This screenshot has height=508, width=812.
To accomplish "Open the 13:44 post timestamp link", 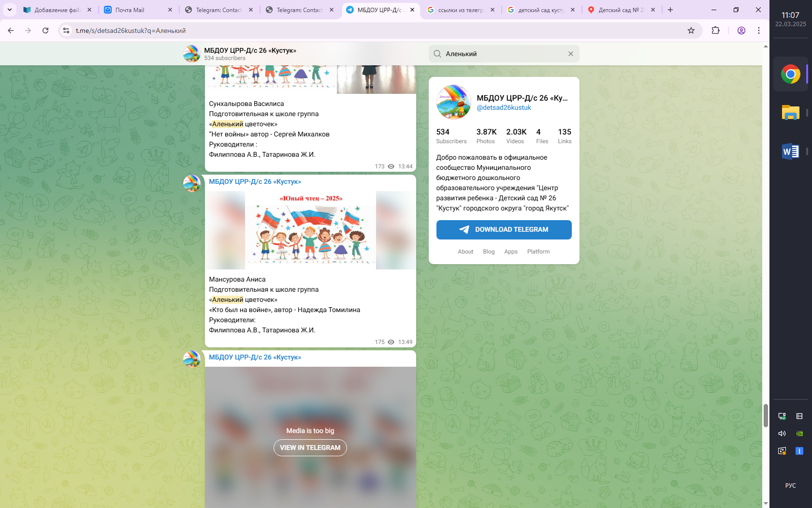I will click(x=405, y=166).
